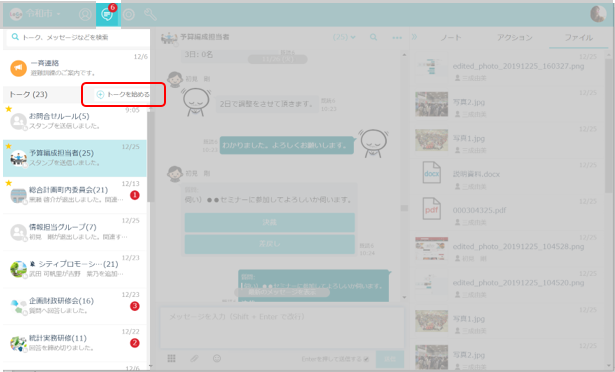Toggle the star on お問合せルール talk
615x372 pixels.
[x=9, y=109]
